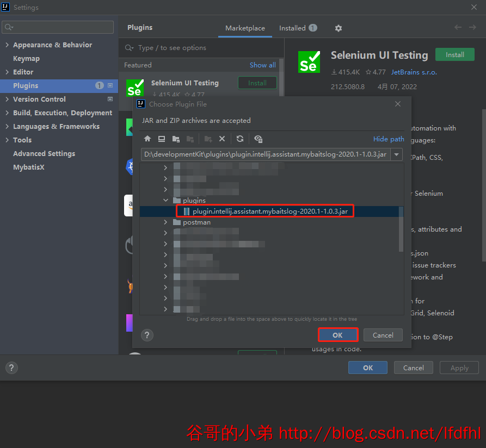The image size is (486, 448).
Task: Click Show all featured plugins link
Action: [262, 65]
